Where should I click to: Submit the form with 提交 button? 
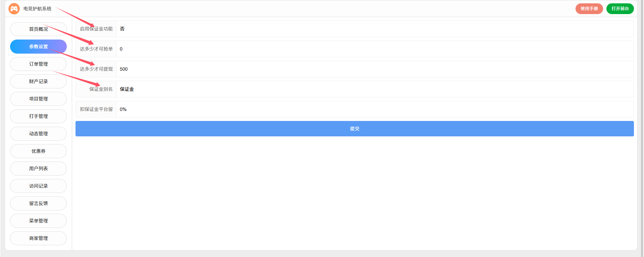[x=354, y=129]
